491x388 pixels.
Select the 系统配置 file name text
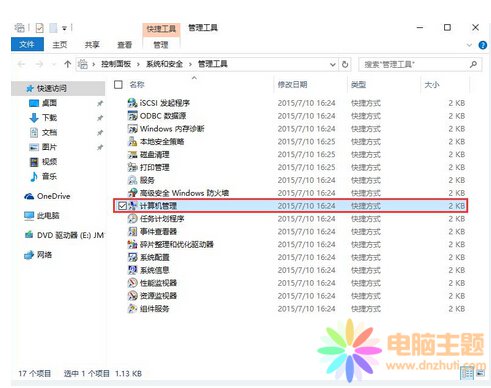coord(155,257)
